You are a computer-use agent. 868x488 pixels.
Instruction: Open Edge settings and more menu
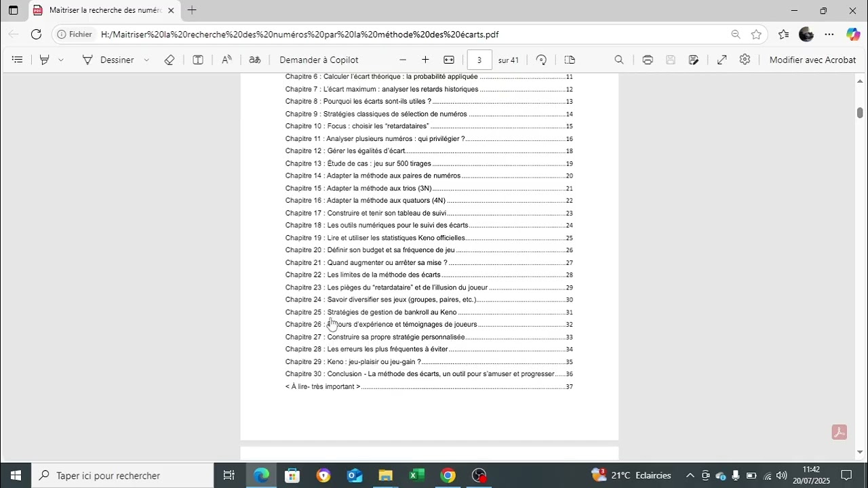pos(829,34)
